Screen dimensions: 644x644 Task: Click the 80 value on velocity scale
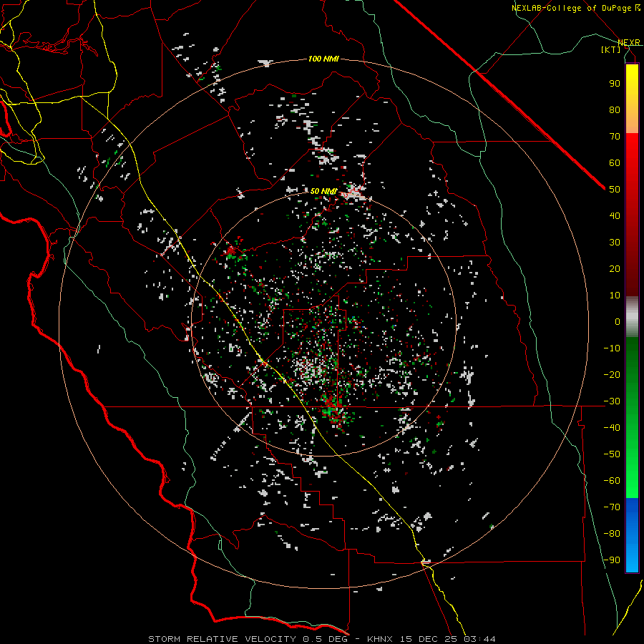(615, 109)
